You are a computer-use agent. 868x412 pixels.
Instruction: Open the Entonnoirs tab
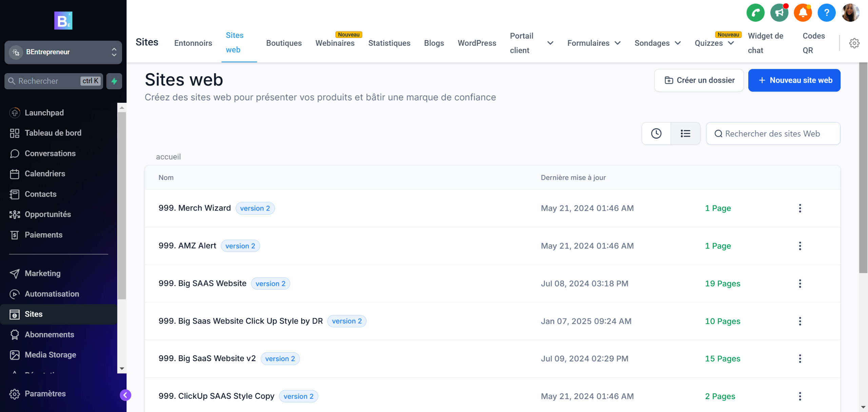pyautogui.click(x=193, y=43)
